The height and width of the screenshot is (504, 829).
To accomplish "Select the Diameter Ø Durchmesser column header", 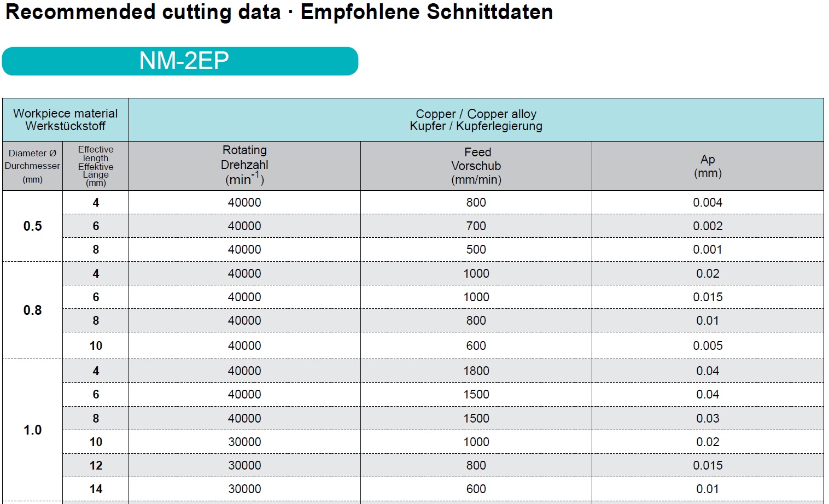I will tap(33, 166).
